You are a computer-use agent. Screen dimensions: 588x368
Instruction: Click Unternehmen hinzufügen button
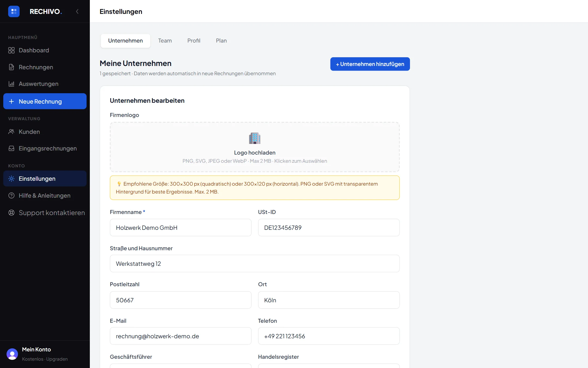point(370,64)
